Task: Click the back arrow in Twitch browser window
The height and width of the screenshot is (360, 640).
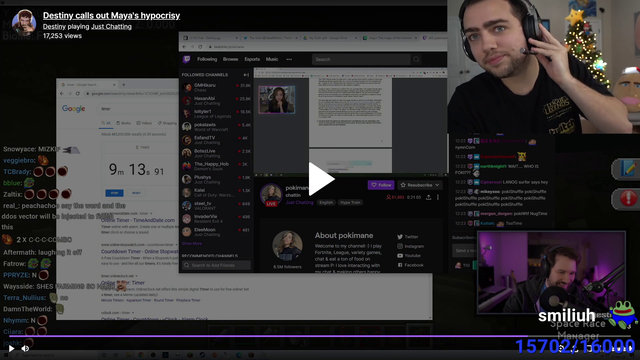Action: click(x=184, y=47)
